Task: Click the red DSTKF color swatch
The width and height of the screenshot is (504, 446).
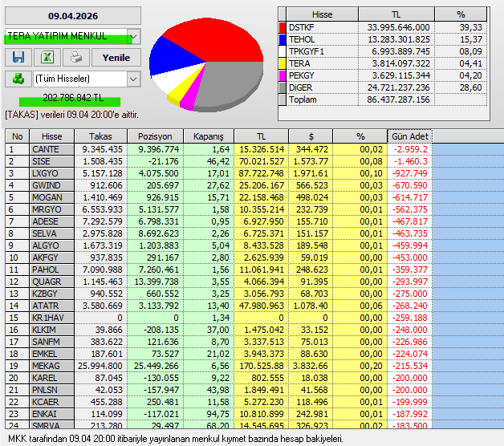Action: point(282,27)
